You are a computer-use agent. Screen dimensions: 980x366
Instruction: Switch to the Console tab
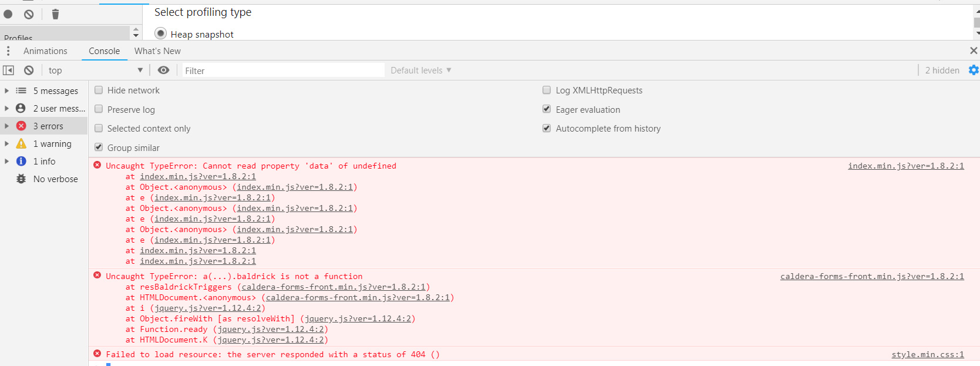[x=105, y=51]
